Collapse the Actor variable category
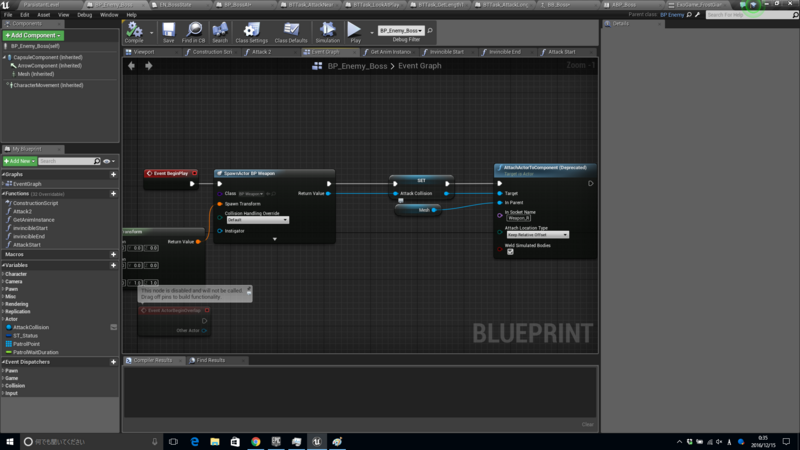 point(3,319)
